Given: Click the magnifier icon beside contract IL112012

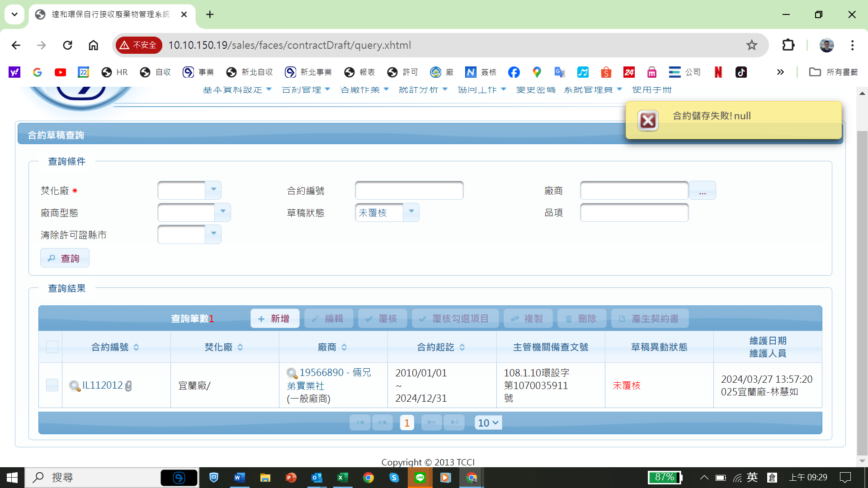Looking at the screenshot, I should 74,386.
